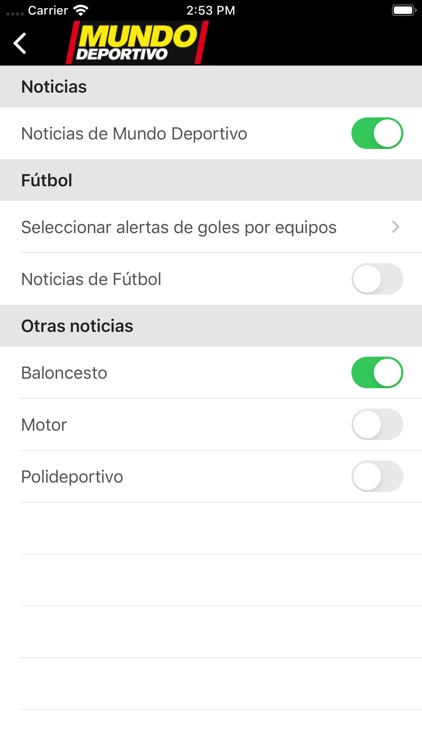
Task: Tap the Noticias de Fútbol label
Action: click(91, 279)
